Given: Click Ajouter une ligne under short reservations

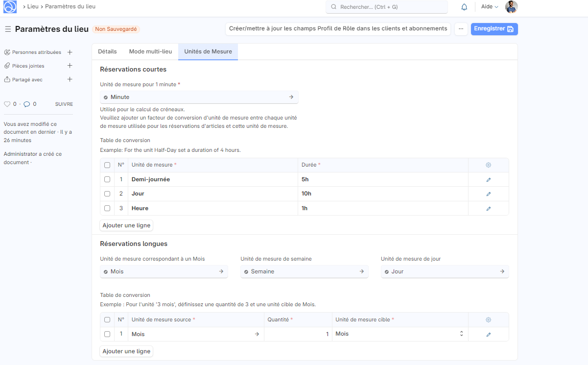Looking at the screenshot, I should [127, 225].
